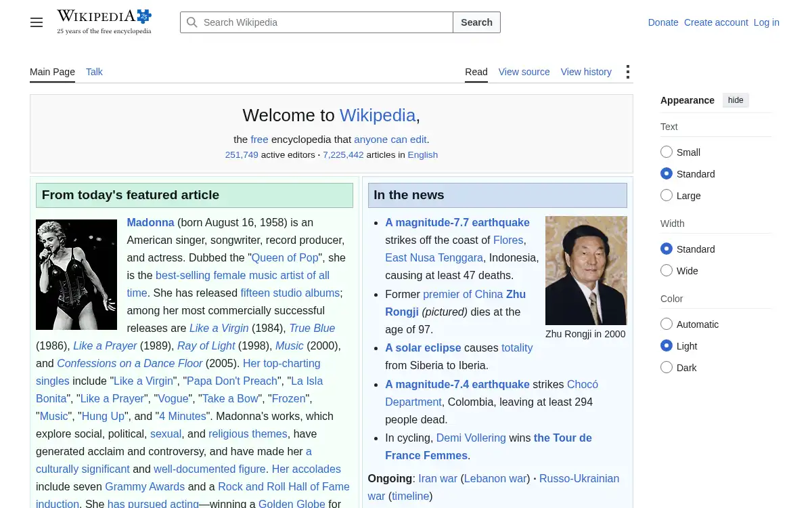Click 'From today's featured article' heading
The width and height of the screenshot is (812, 508).
pos(131,195)
